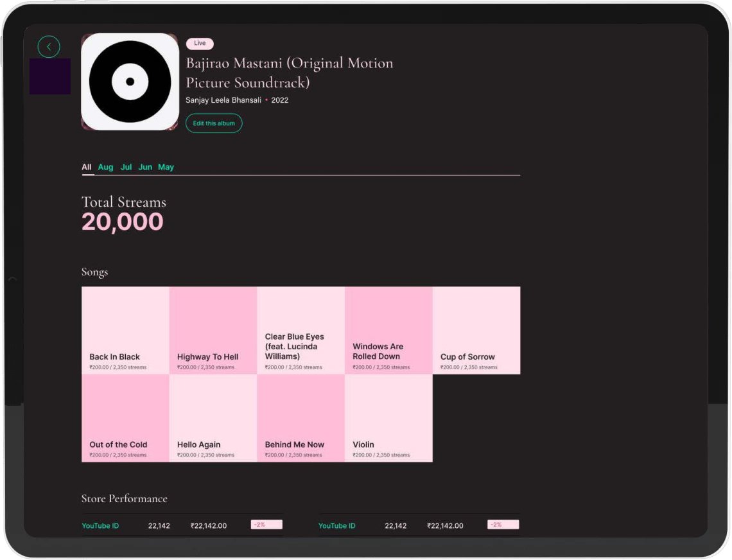Click the Total Streams heading
732x560 pixels.
pos(124,202)
